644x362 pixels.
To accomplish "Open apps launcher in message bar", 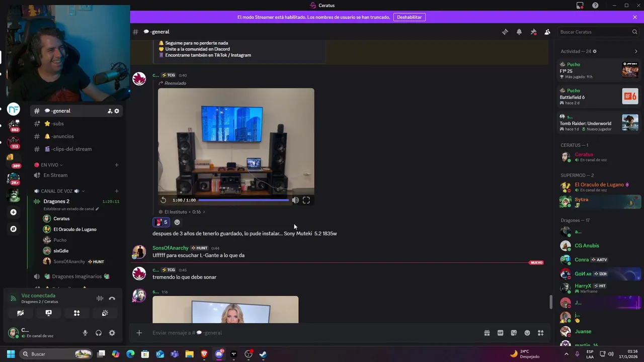I will coord(540,333).
